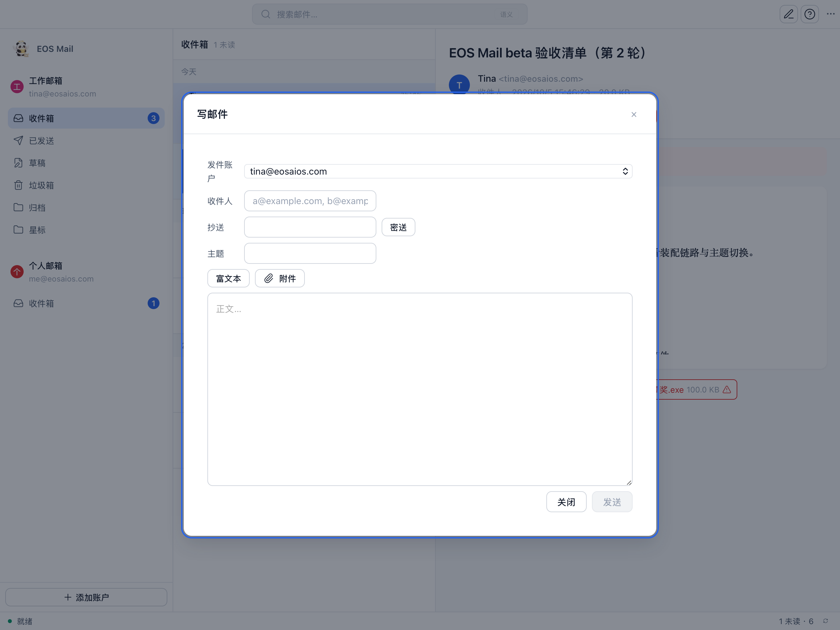Open the 垃圾箱 trash folder

click(x=86, y=185)
